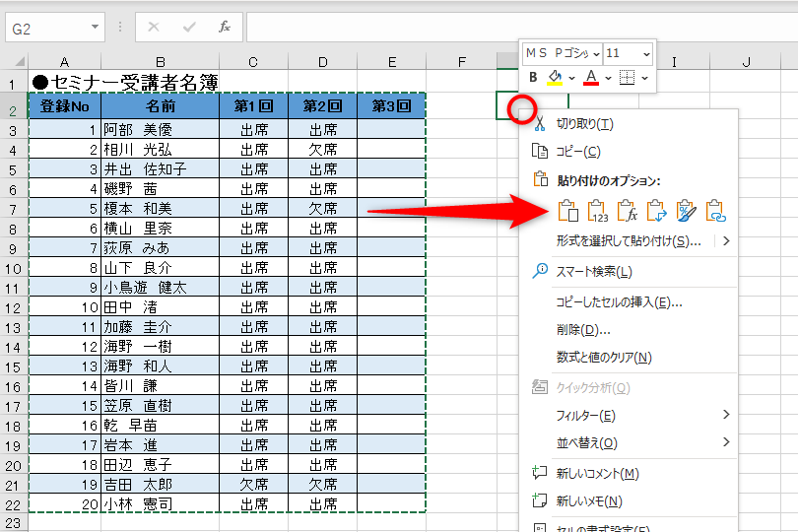The image size is (798, 532).
Task: Toggle Bold in the mini toolbar
Action: [x=533, y=77]
